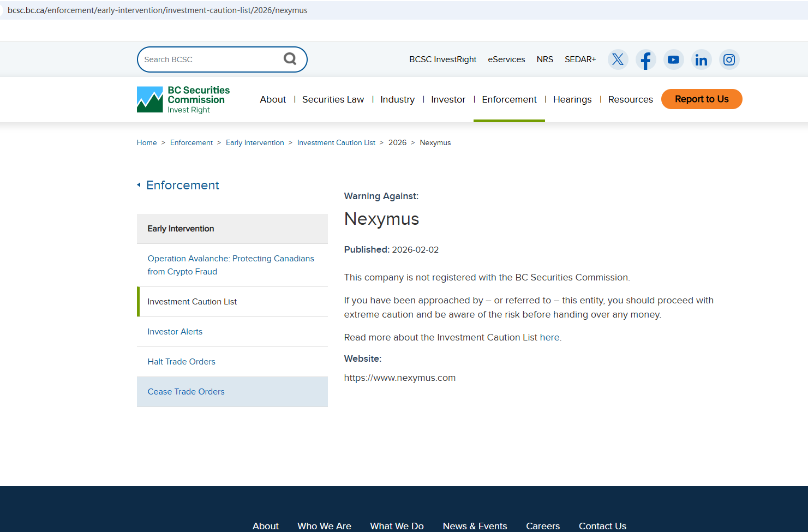This screenshot has height=532, width=808.
Task: Select Halt Trade Orders in sidebar
Action: (x=181, y=362)
